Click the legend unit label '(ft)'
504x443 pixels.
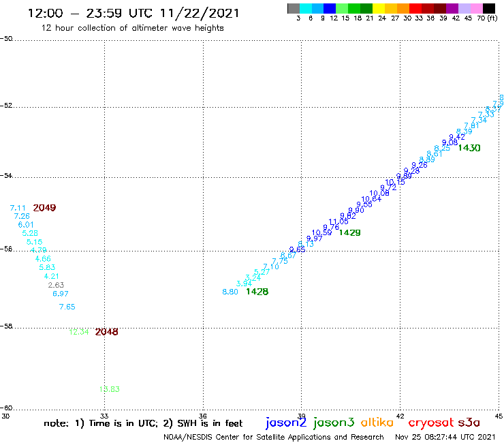pos(492,18)
